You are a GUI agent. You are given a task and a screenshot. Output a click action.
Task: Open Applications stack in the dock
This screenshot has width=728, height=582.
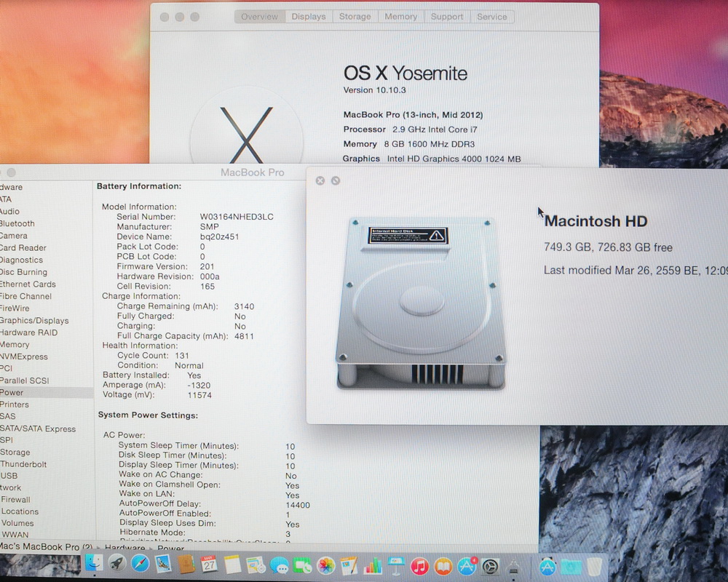[x=548, y=567]
